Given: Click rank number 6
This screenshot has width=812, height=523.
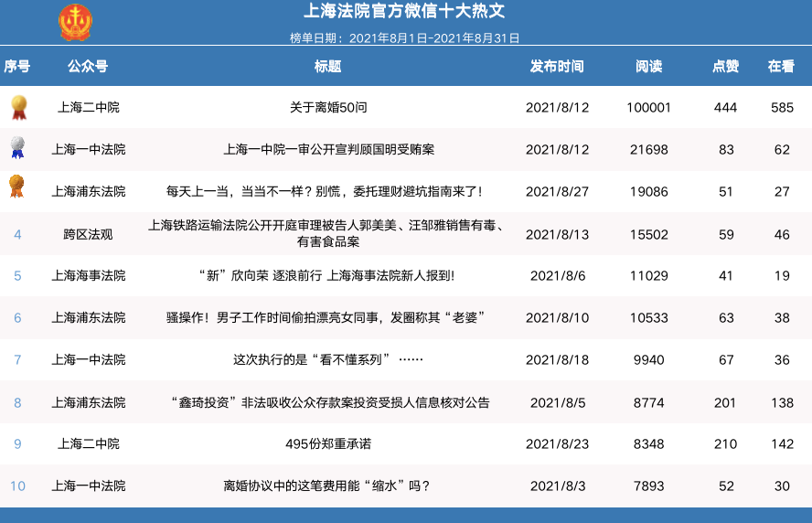Looking at the screenshot, I should click(17, 317).
